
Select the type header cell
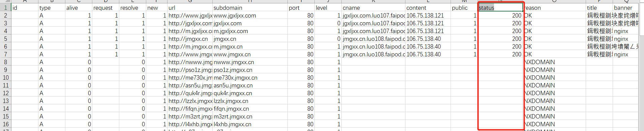(52, 8)
